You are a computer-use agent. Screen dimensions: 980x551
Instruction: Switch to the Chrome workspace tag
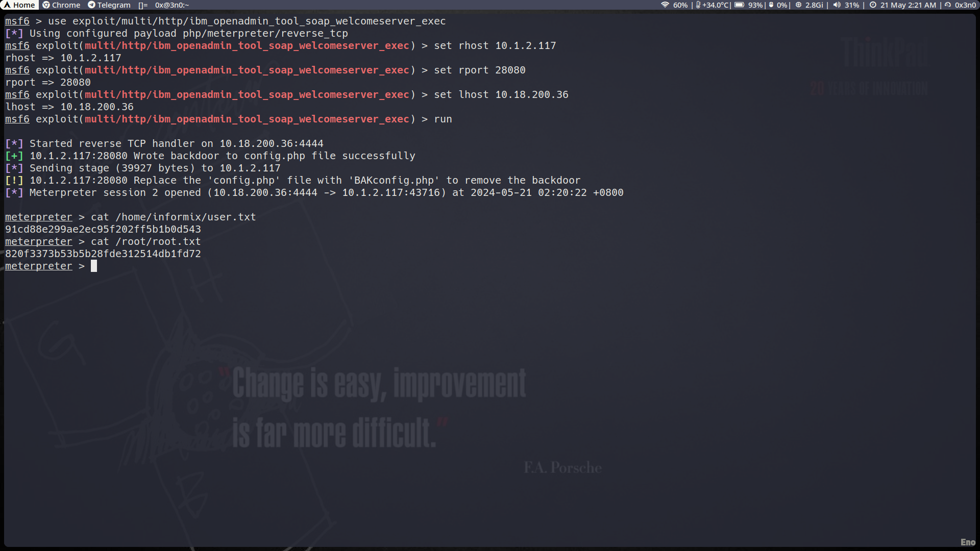[61, 5]
